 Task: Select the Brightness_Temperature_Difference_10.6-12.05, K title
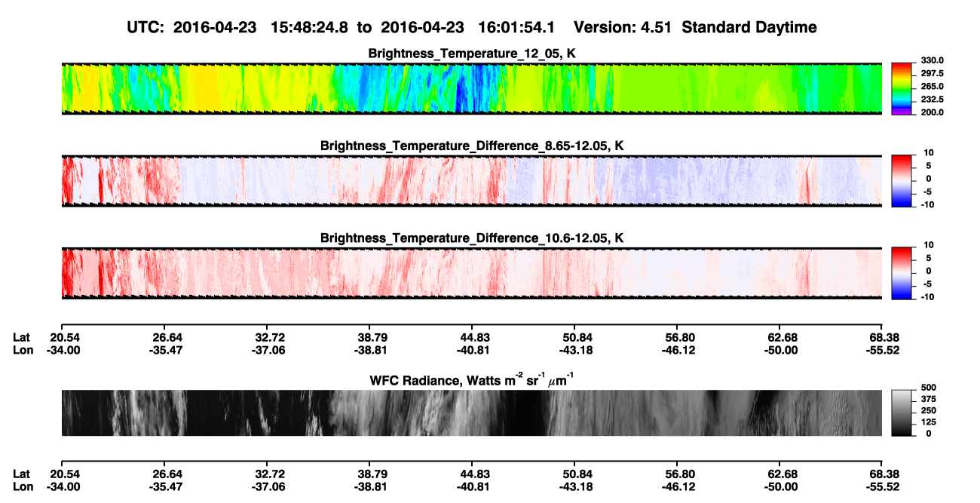point(472,238)
